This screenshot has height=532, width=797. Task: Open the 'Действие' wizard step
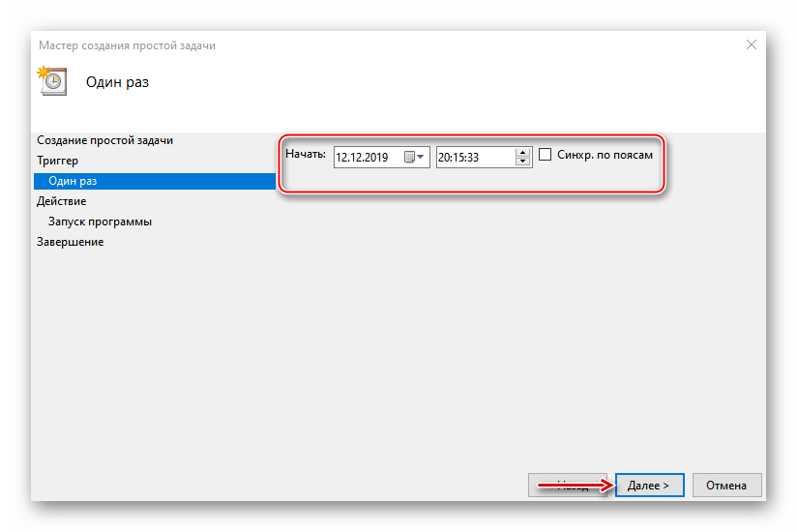point(61,201)
